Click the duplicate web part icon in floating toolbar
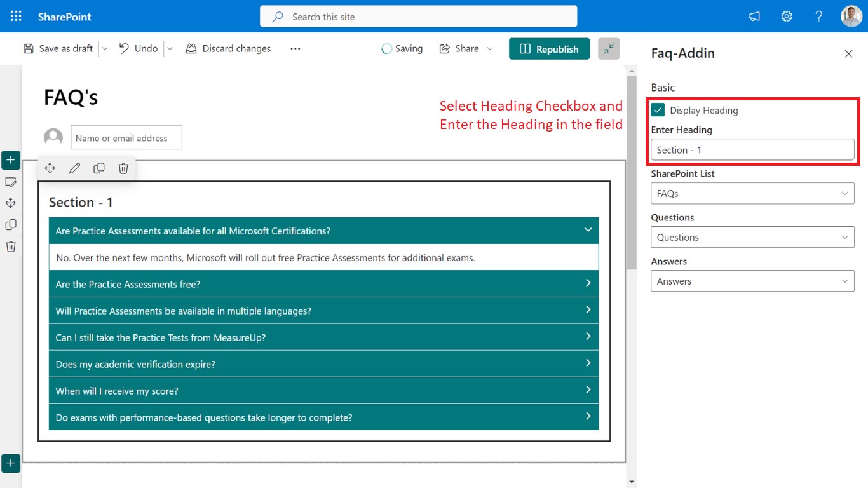 [99, 168]
